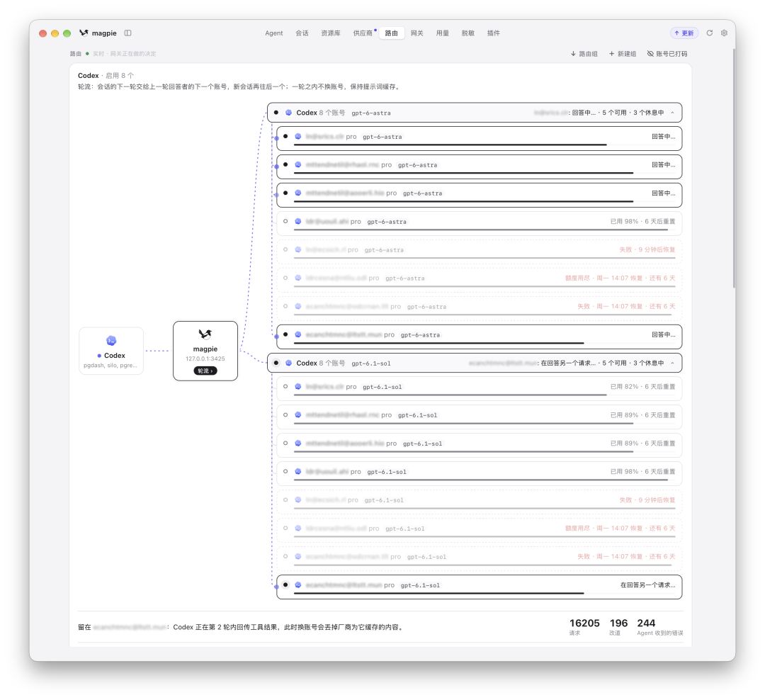765x700 pixels.
Task: Open the 轮流 strategy pill on magpie card
Action: (x=205, y=371)
